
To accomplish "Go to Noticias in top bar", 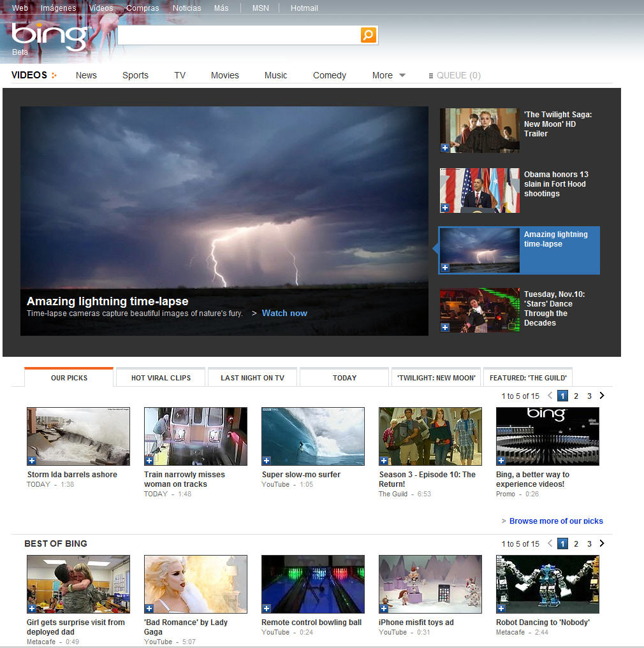I will pos(187,8).
